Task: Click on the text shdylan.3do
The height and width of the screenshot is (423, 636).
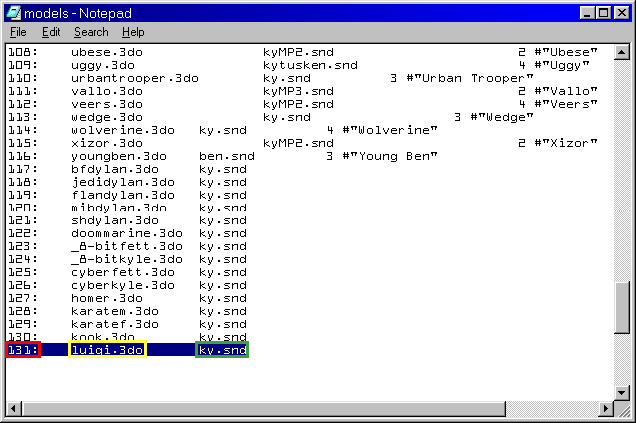Action: [x=115, y=220]
